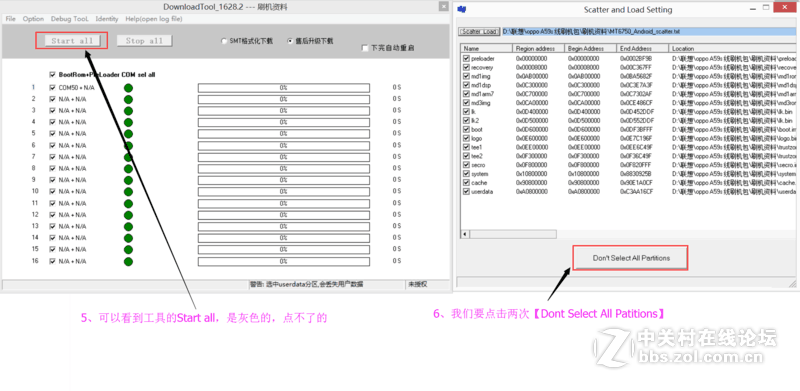Click the lk2 partition name
The width and height of the screenshot is (800, 391).
click(x=475, y=120)
